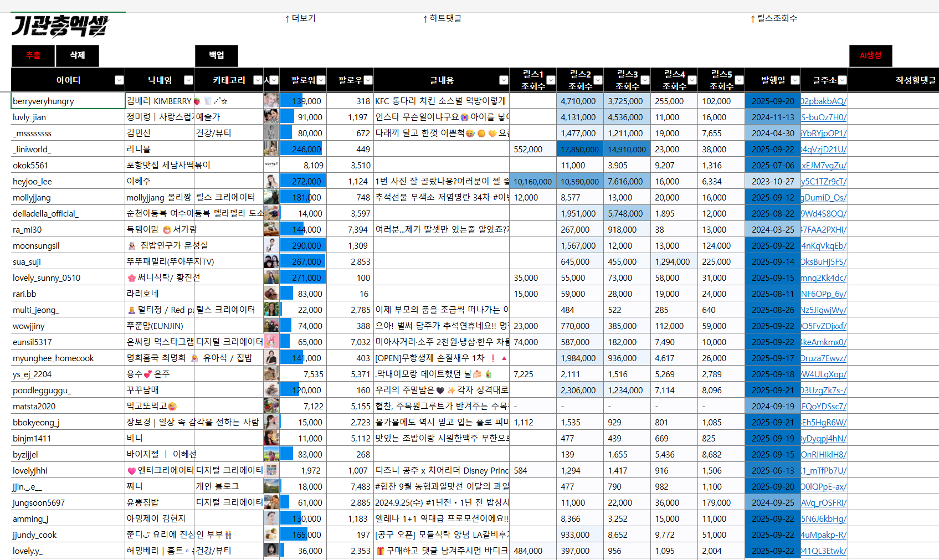Click the profile thumbnail for matsta2020
Image resolution: width=939 pixels, height=560 pixels.
(x=271, y=406)
